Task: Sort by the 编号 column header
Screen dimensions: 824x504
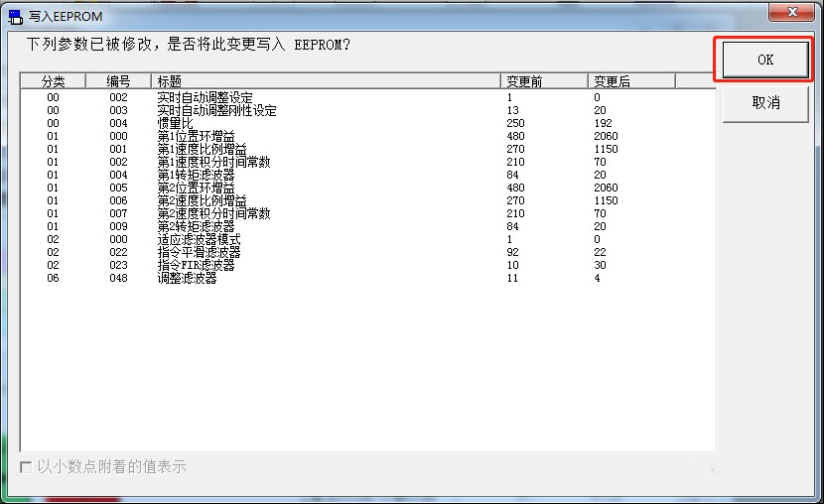Action: click(118, 81)
